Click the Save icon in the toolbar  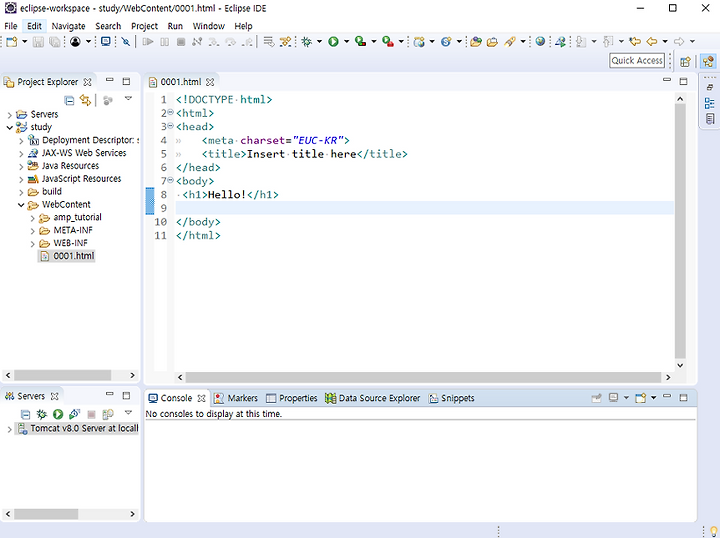tap(38, 42)
